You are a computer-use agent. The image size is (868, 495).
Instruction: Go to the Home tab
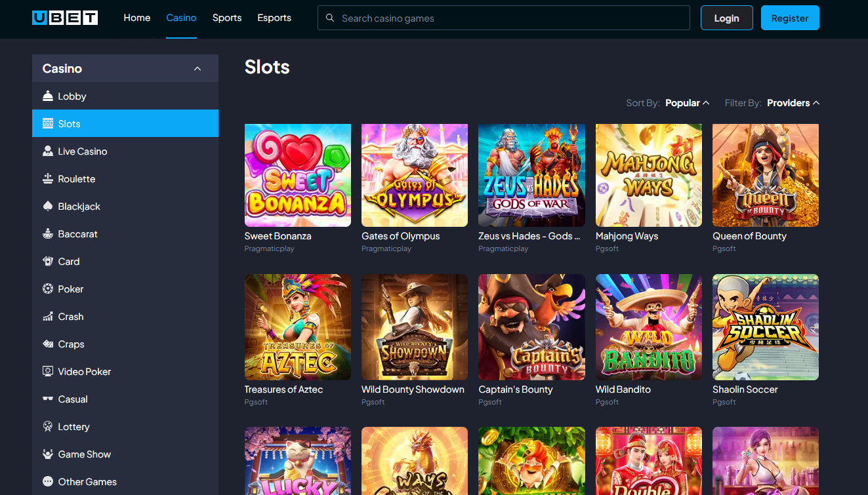click(x=137, y=18)
